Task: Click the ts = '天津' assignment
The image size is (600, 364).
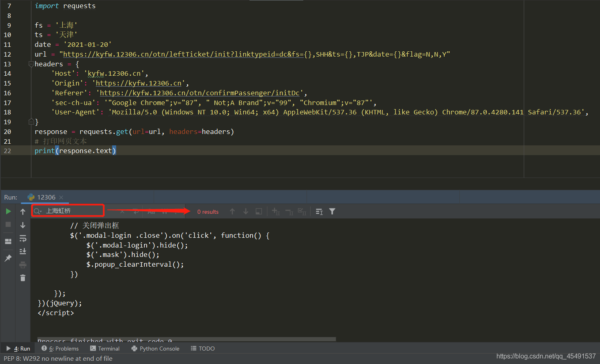Action: click(56, 35)
